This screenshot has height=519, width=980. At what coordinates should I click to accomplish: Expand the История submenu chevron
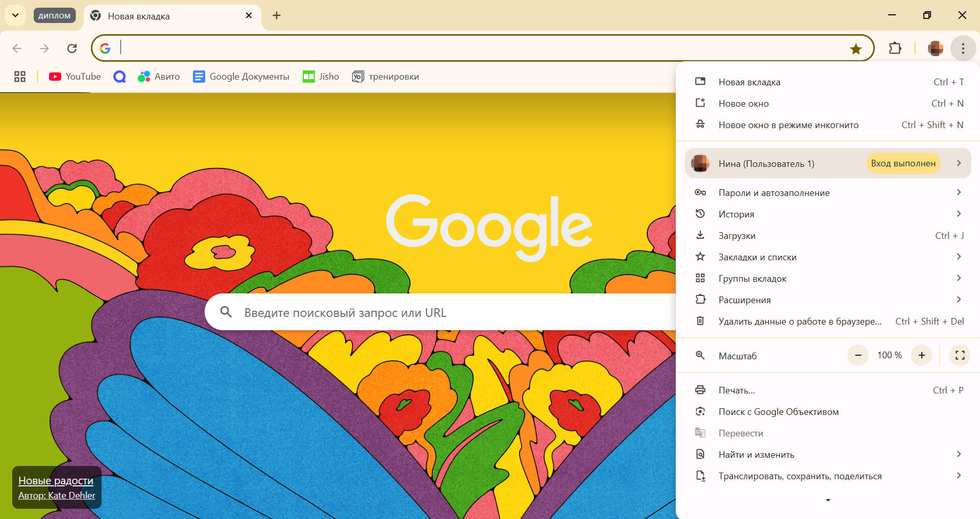959,214
